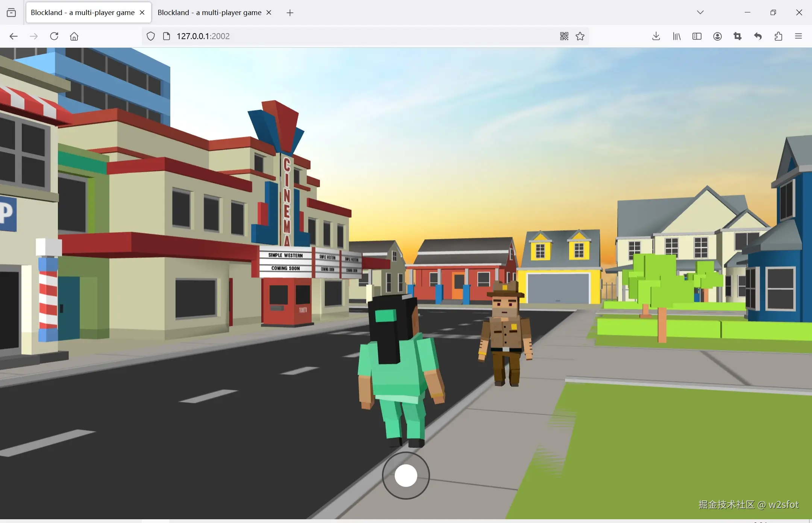Reload the Blockland game page
The height and width of the screenshot is (523, 812).
coord(54,36)
